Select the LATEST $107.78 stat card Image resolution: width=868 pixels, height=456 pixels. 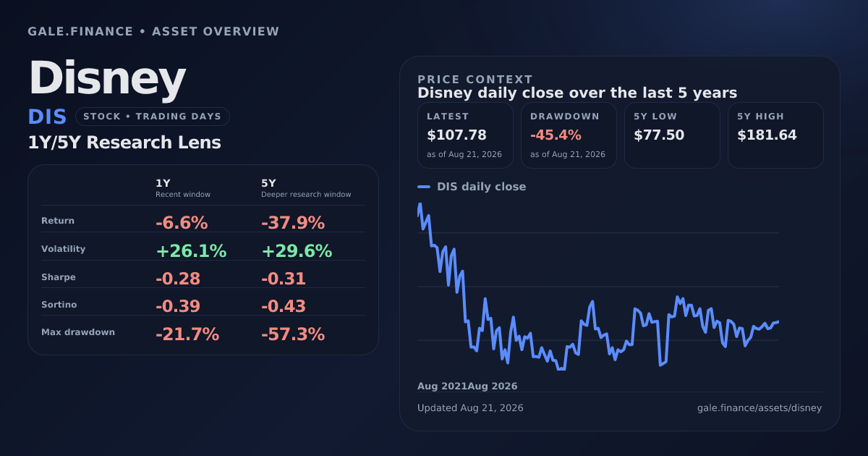click(x=465, y=135)
